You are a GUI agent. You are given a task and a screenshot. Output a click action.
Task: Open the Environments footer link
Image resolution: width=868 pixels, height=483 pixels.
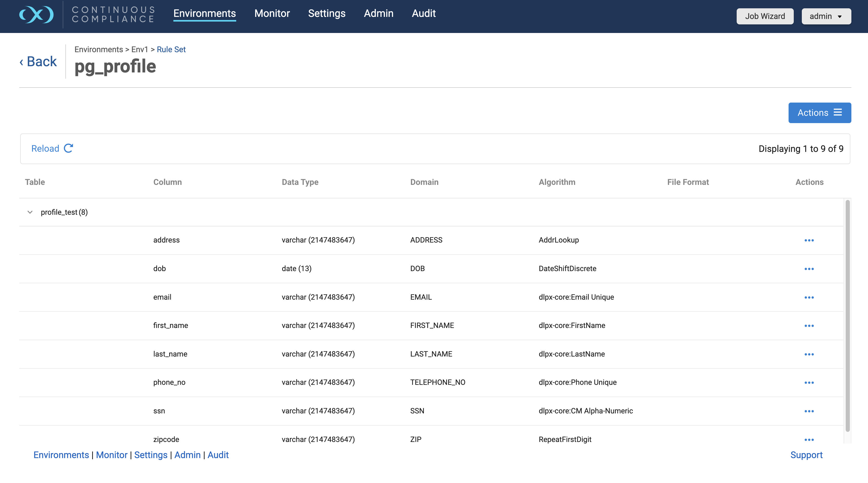pyautogui.click(x=61, y=455)
